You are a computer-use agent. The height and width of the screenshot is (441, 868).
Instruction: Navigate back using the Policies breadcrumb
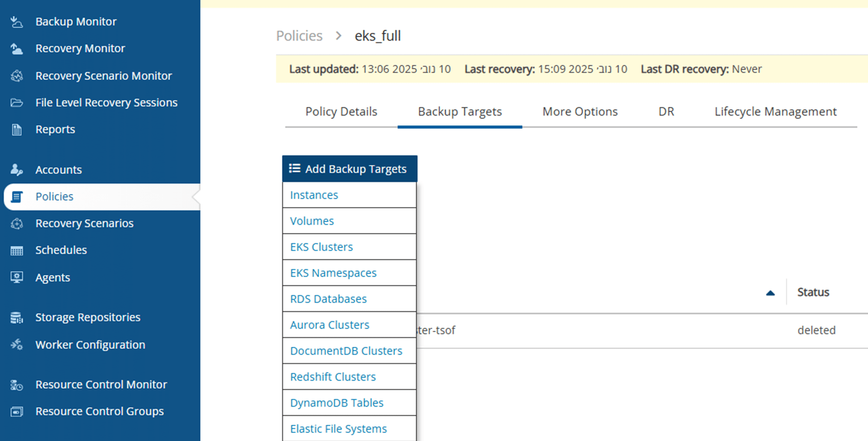pos(299,35)
